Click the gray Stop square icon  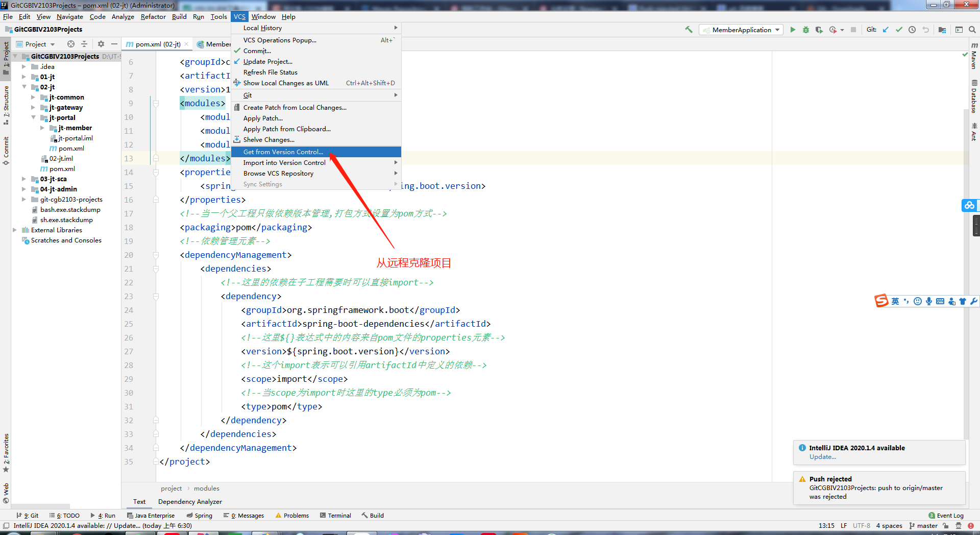pyautogui.click(x=853, y=30)
